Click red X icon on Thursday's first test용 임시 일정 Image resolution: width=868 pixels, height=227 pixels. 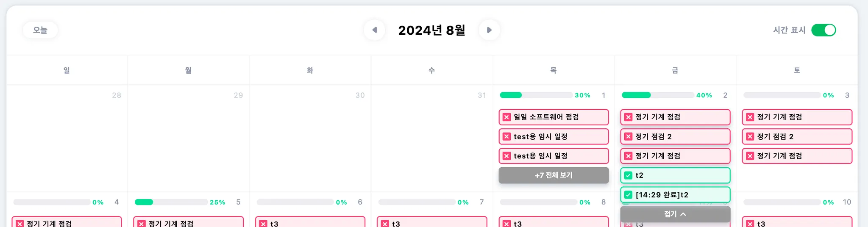pyautogui.click(x=506, y=137)
